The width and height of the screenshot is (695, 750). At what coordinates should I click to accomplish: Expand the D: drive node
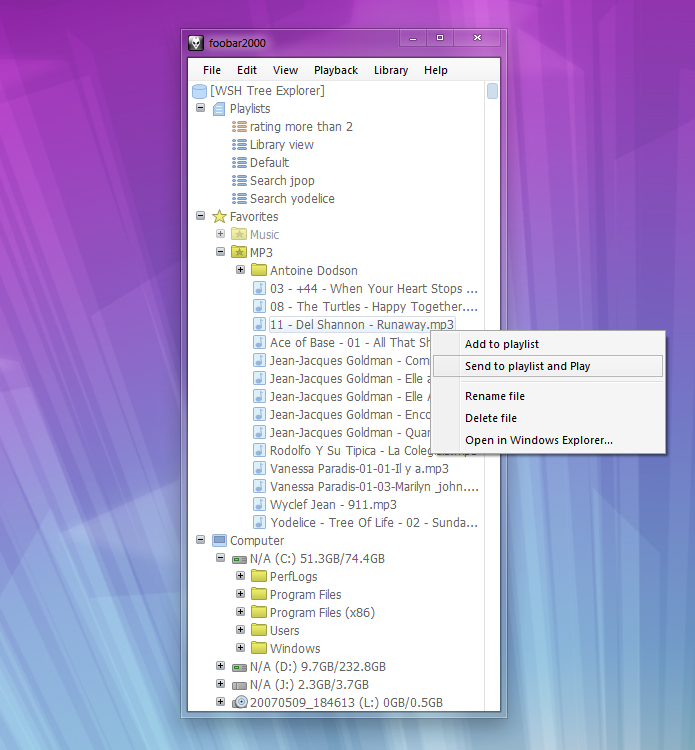click(221, 665)
